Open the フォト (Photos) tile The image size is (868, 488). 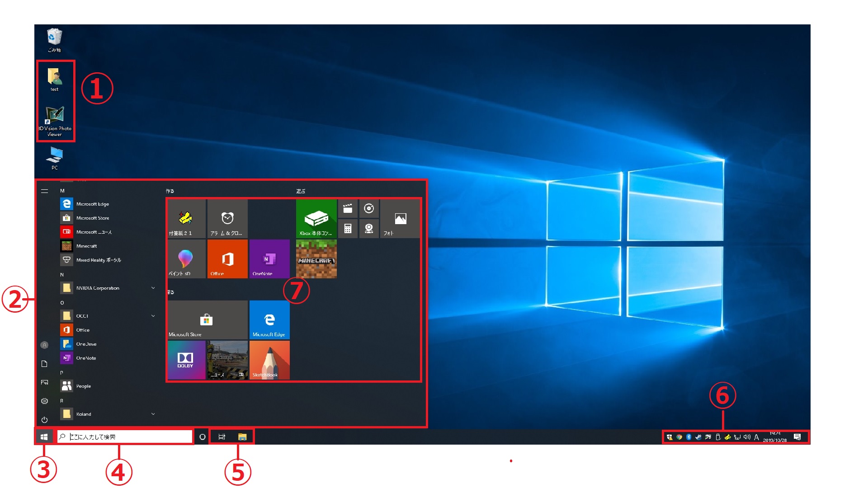point(399,219)
